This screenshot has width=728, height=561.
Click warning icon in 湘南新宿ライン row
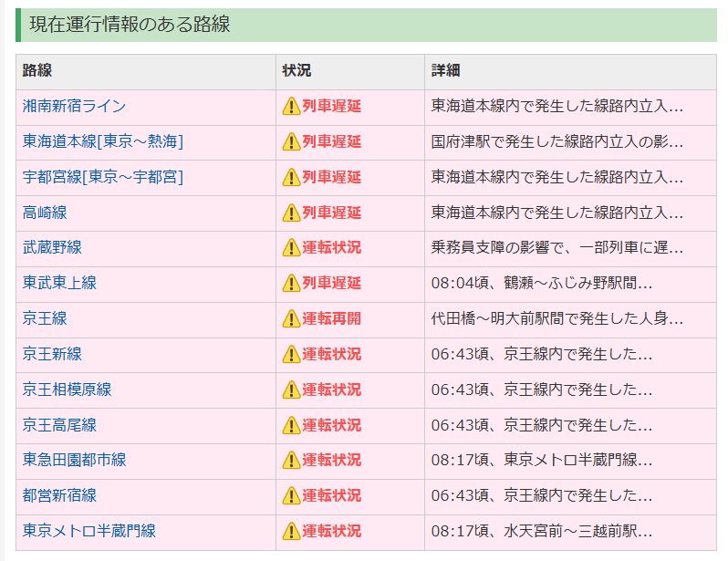291,107
